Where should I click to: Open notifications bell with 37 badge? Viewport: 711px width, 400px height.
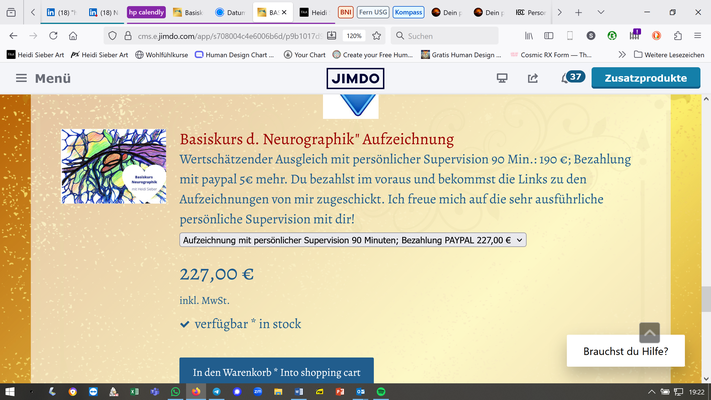[x=572, y=78]
